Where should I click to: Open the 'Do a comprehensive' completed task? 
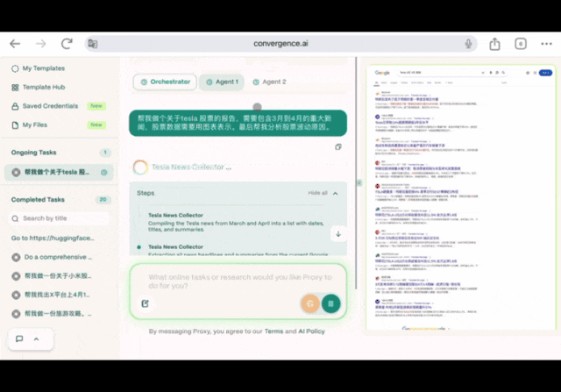(52, 257)
